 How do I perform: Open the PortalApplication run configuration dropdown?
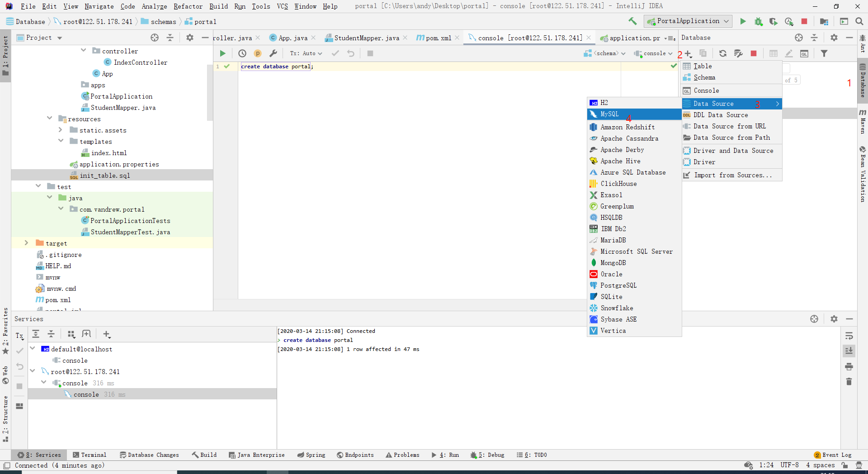[x=688, y=21]
